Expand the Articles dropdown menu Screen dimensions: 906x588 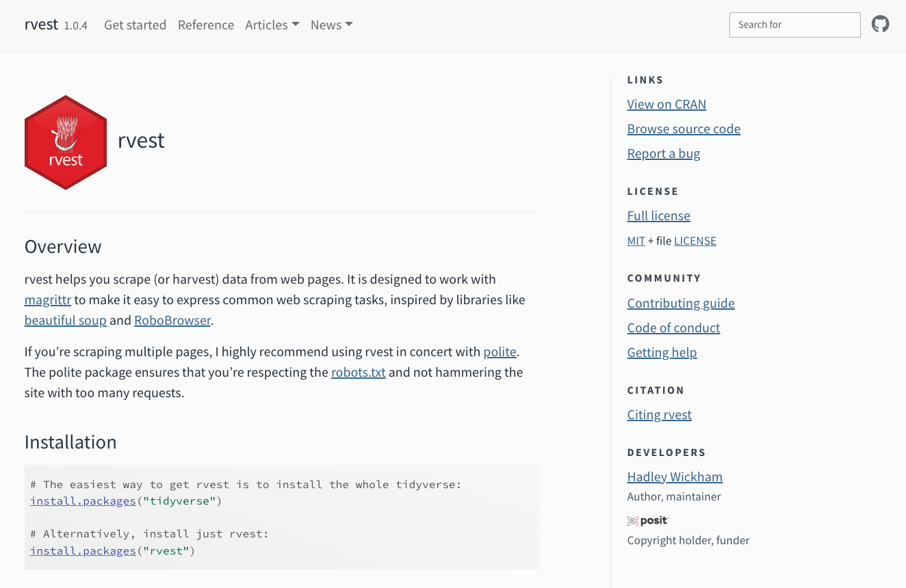click(x=272, y=25)
